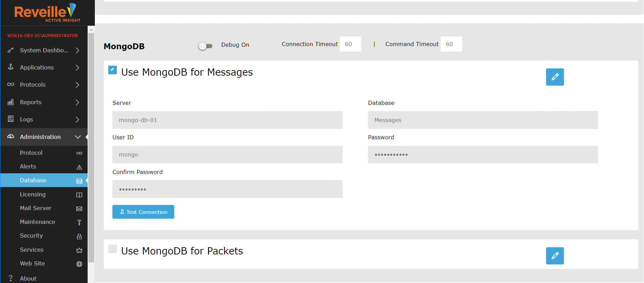
Task: Click the sidebar scrollbar up arrow
Action: [x=91, y=30]
